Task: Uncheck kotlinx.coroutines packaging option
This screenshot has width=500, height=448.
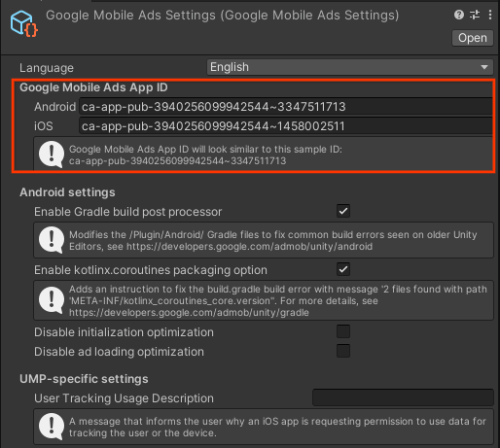Action: pyautogui.click(x=343, y=269)
